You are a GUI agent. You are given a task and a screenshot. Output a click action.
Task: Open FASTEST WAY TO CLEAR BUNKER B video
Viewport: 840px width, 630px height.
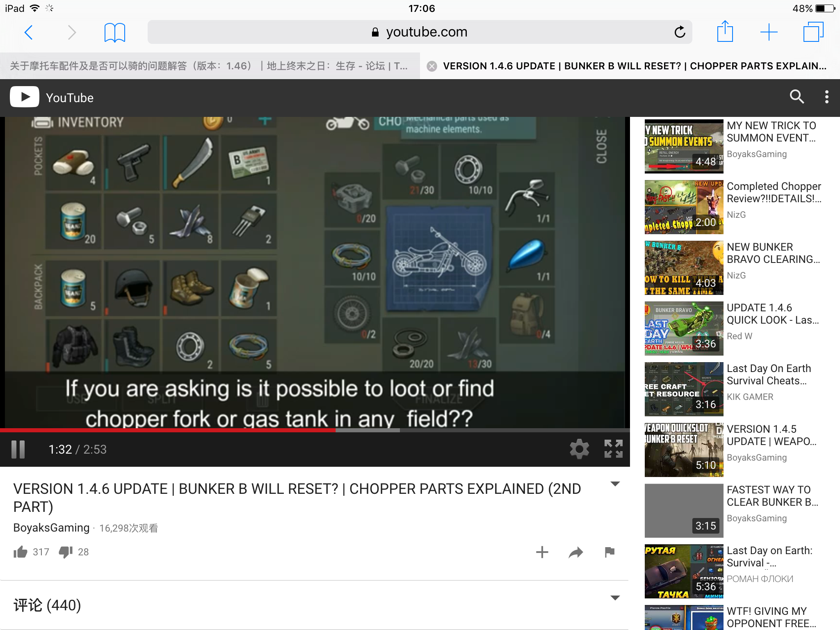[772, 496]
